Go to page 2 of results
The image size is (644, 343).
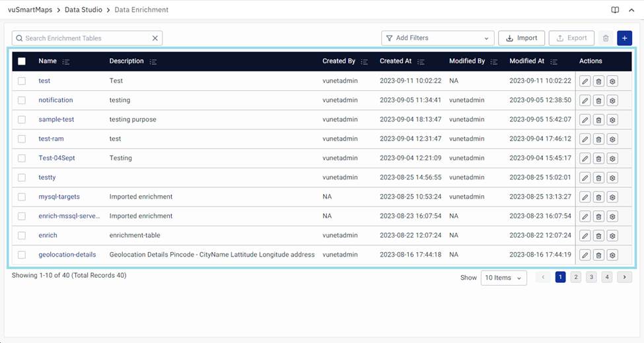[x=576, y=278]
